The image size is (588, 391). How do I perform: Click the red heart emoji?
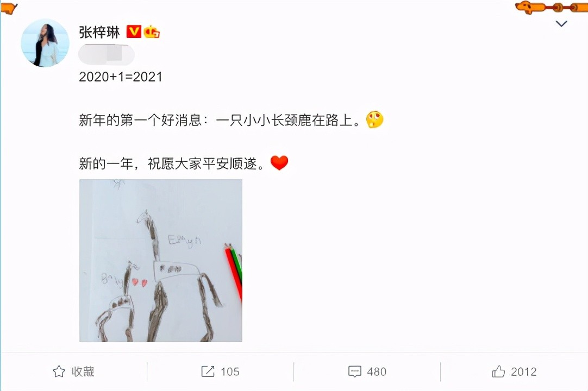point(279,163)
